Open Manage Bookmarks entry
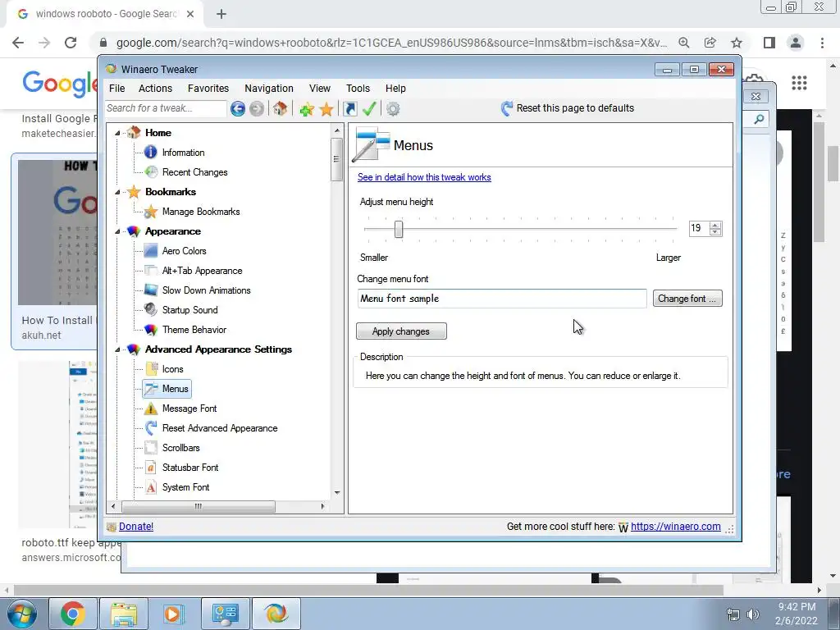Viewport: 840px width, 630px height. [x=201, y=212]
